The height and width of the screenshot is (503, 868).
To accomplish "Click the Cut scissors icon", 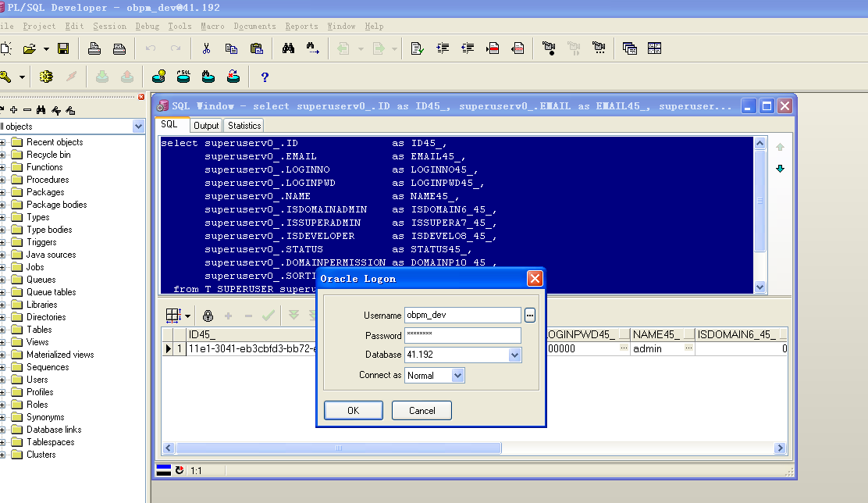I will [207, 48].
